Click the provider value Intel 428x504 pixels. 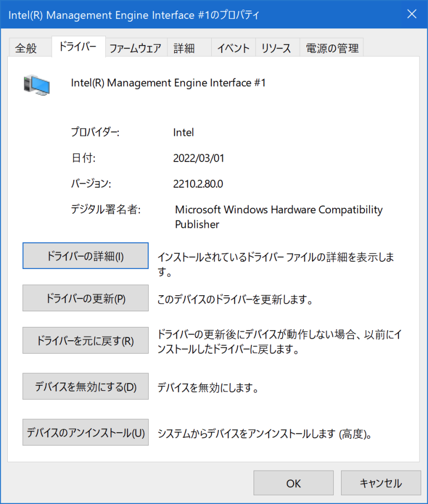[183, 133]
